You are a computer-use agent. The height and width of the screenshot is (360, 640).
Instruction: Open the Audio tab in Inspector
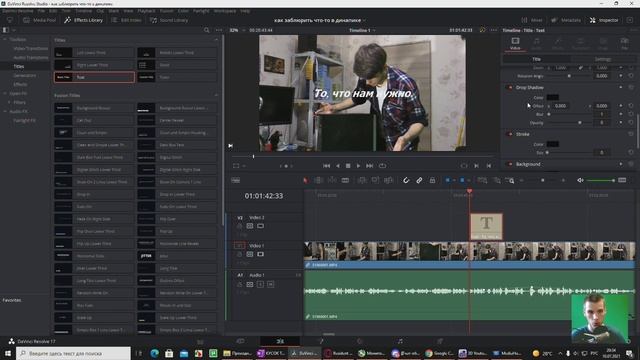pos(536,43)
